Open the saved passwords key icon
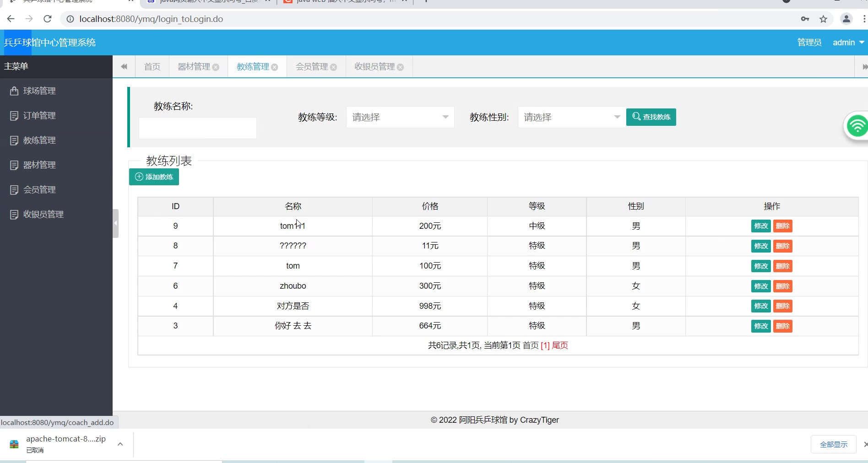Viewport: 868px width, 463px height. 805,19
